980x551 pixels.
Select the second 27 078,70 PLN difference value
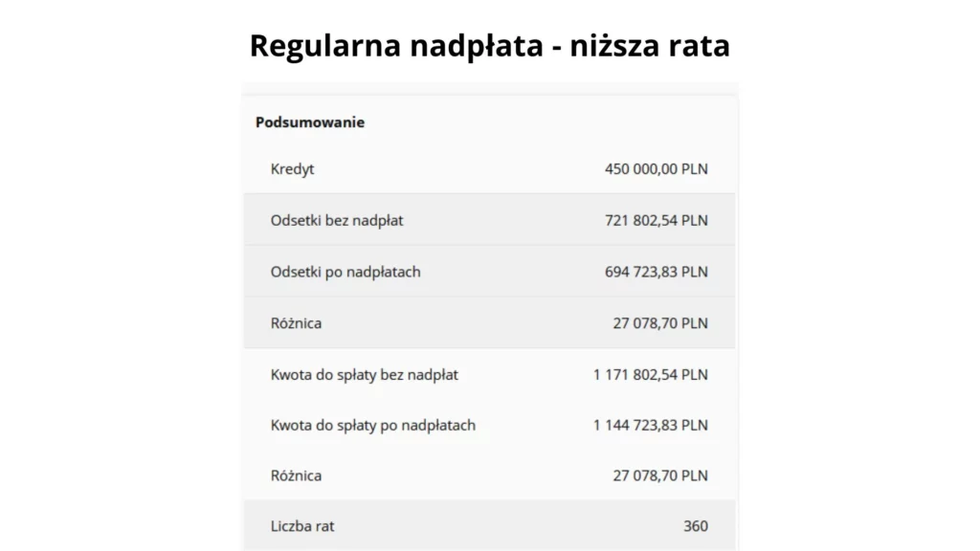[660, 476]
